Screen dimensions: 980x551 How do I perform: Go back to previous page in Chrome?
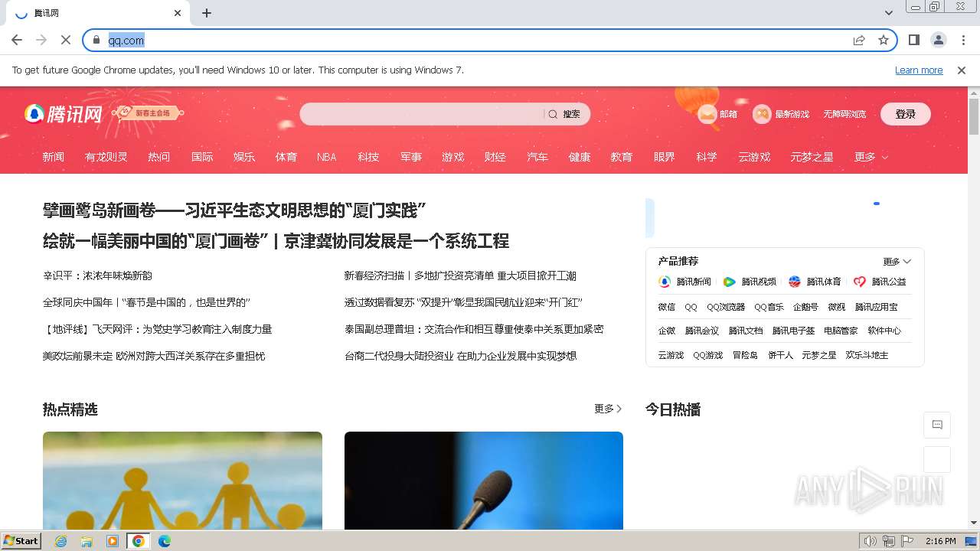[17, 40]
